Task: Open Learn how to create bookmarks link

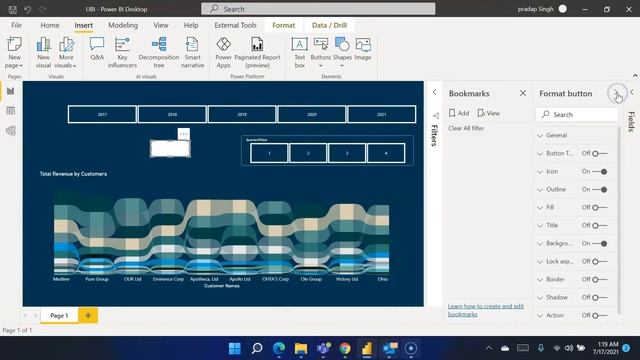Action: (x=486, y=310)
